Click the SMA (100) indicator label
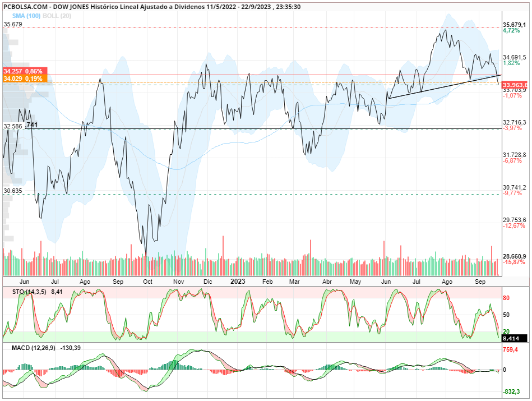Image resolution: width=532 pixels, height=401 pixels. (x=26, y=16)
